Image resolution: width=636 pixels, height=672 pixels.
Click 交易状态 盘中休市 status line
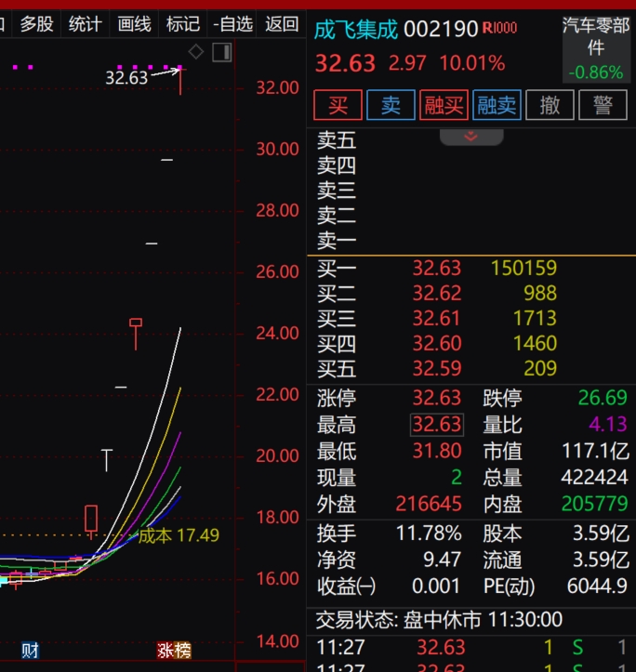pos(439,620)
